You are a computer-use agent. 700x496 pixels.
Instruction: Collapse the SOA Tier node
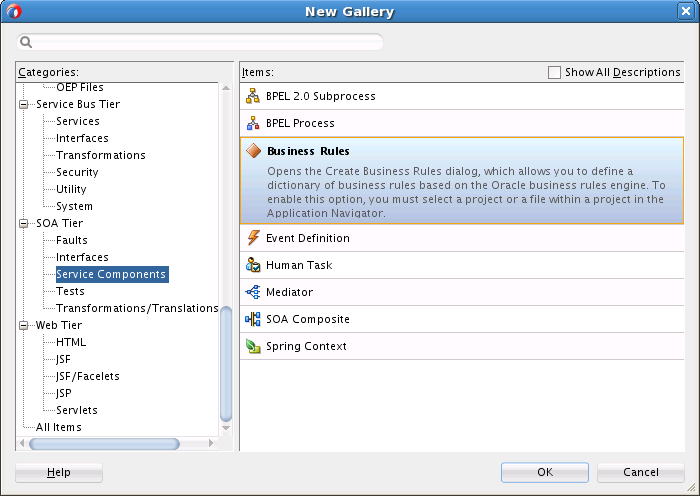(x=24, y=224)
